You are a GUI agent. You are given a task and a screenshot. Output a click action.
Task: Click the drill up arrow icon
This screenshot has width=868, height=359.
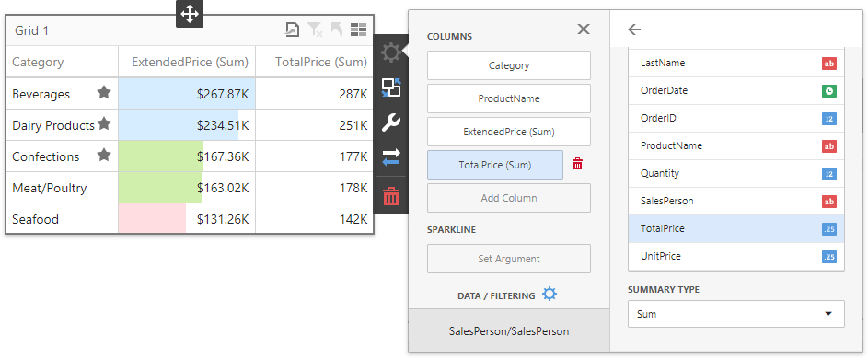point(337,29)
